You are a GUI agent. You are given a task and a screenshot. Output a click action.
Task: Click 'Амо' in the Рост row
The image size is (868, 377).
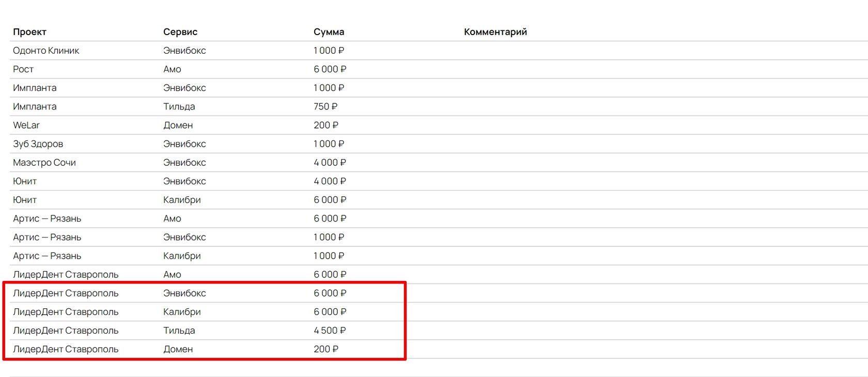pyautogui.click(x=172, y=69)
